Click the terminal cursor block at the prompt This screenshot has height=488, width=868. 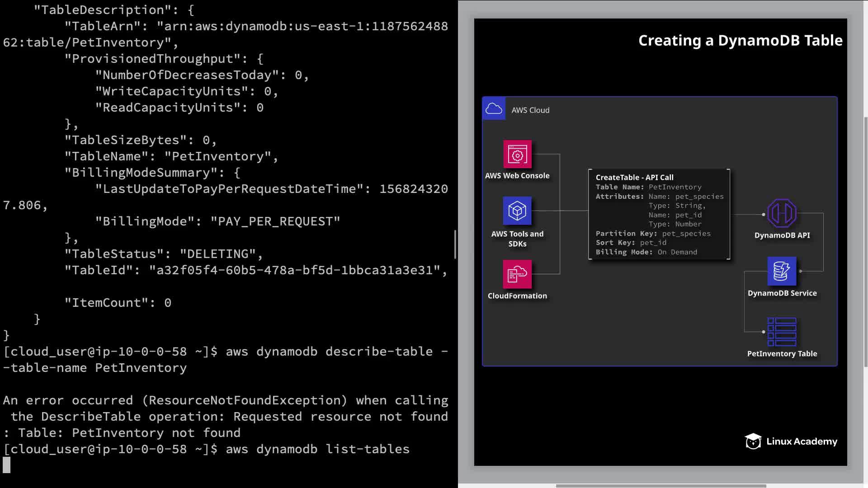[x=7, y=465]
